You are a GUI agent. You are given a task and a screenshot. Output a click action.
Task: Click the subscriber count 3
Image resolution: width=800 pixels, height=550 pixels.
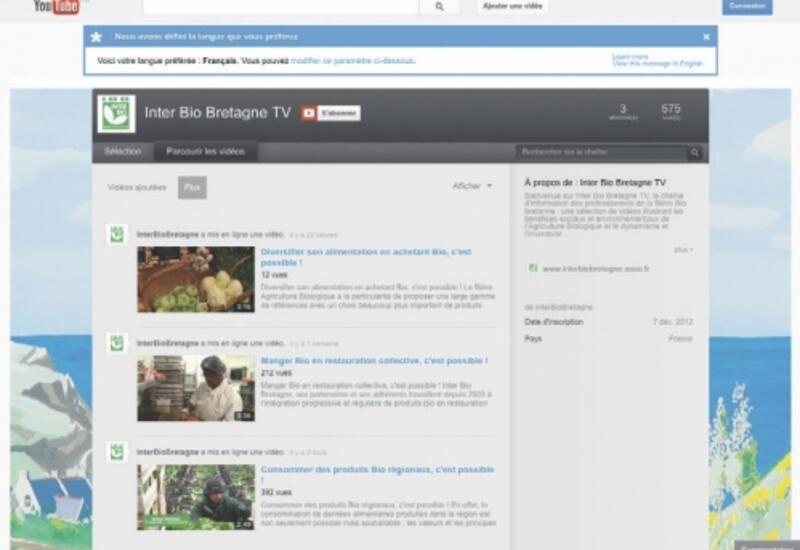[623, 109]
